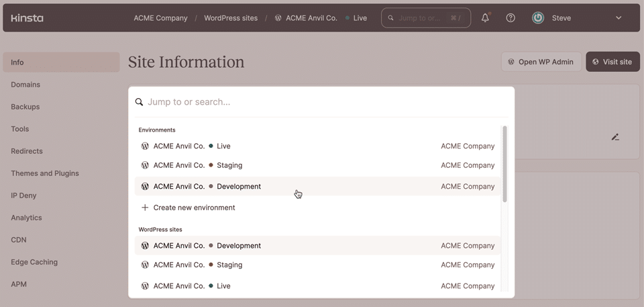This screenshot has height=307, width=644.
Task: Select ACME Anvil Co. Live under Environments
Action: click(317, 146)
